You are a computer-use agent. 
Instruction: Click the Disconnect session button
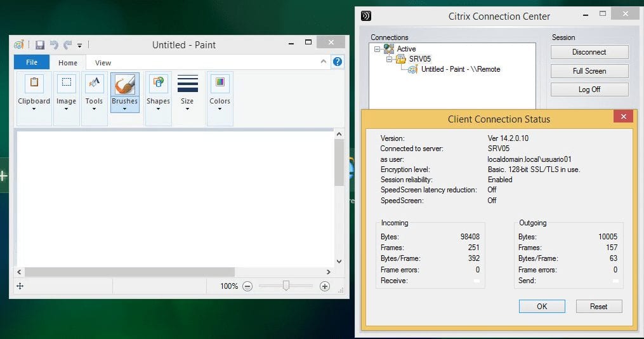pyautogui.click(x=589, y=52)
